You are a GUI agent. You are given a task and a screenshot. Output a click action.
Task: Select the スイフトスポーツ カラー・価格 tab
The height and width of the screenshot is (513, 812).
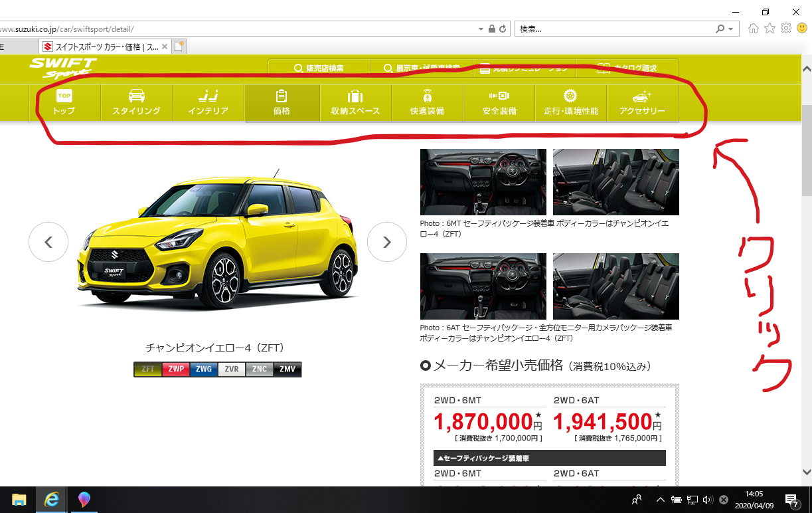tap(105, 47)
